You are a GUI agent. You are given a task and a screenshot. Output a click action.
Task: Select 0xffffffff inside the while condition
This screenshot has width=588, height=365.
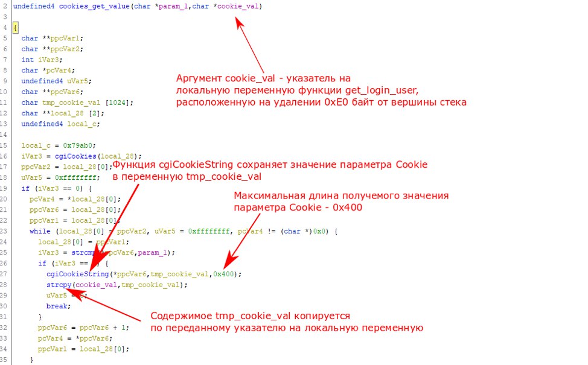209,231
